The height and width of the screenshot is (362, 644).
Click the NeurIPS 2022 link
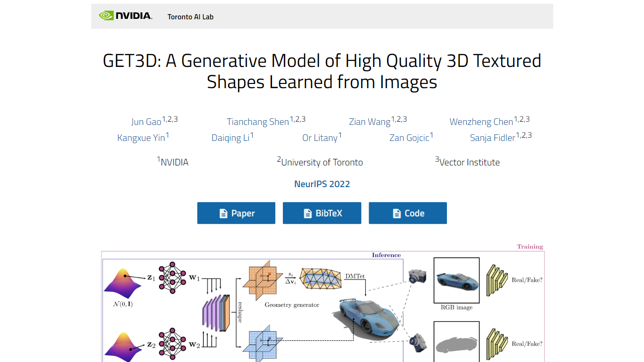pyautogui.click(x=322, y=184)
